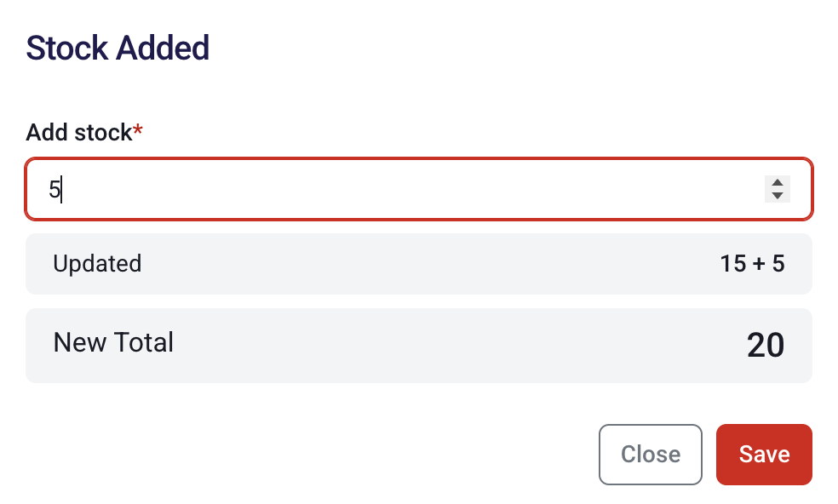Decrement stock with the down arrow
Image resolution: width=838 pixels, height=504 pixels.
click(777, 196)
